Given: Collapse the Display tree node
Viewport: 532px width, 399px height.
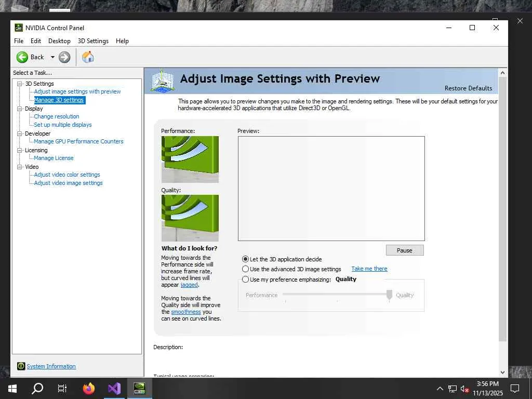Looking at the screenshot, I should [x=20, y=109].
